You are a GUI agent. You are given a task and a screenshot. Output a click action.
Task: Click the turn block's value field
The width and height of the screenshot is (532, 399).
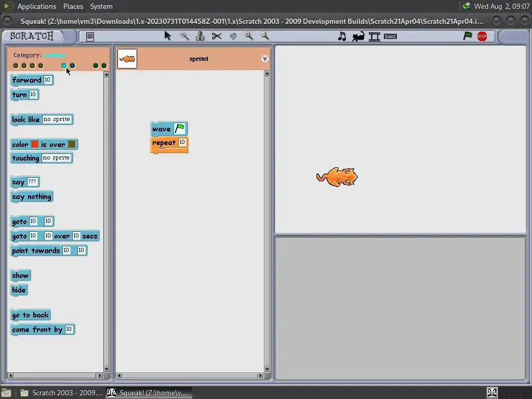[33, 95]
